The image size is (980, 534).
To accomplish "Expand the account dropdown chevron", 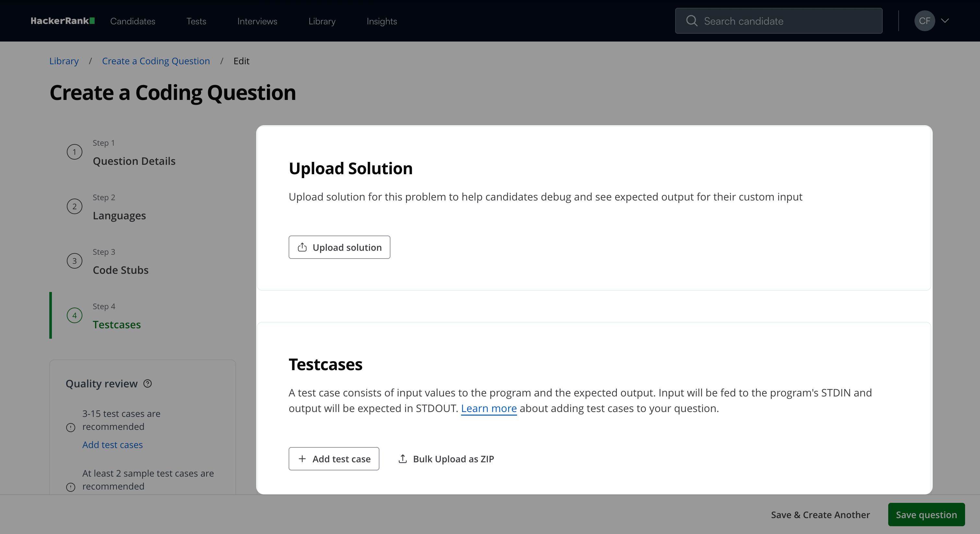I will click(x=945, y=21).
